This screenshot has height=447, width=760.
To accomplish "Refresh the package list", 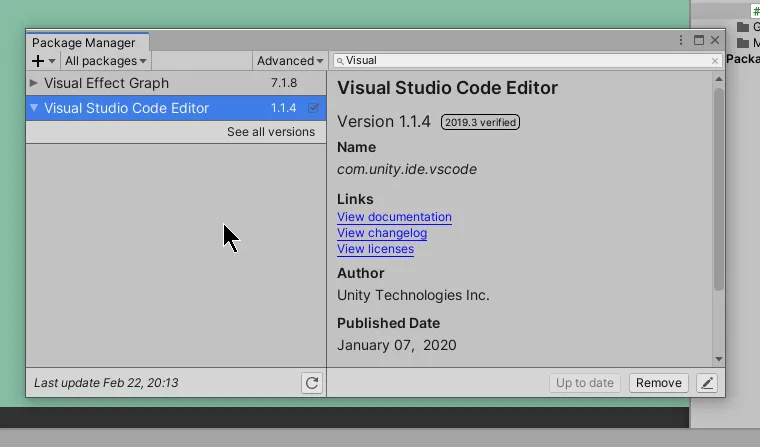I will [x=312, y=383].
